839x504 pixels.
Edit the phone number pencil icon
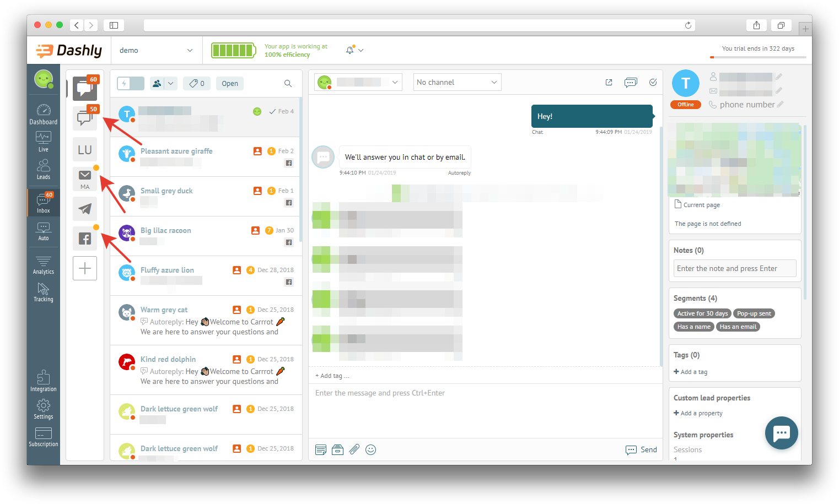[780, 104]
